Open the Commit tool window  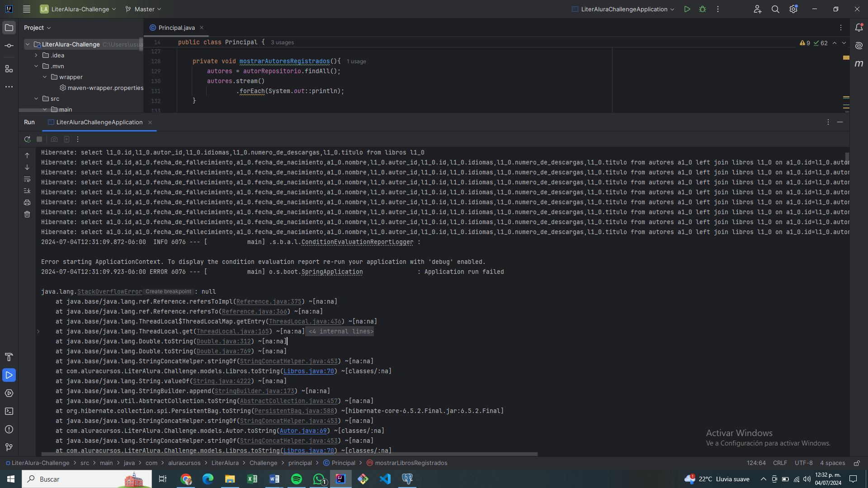coord(9,46)
